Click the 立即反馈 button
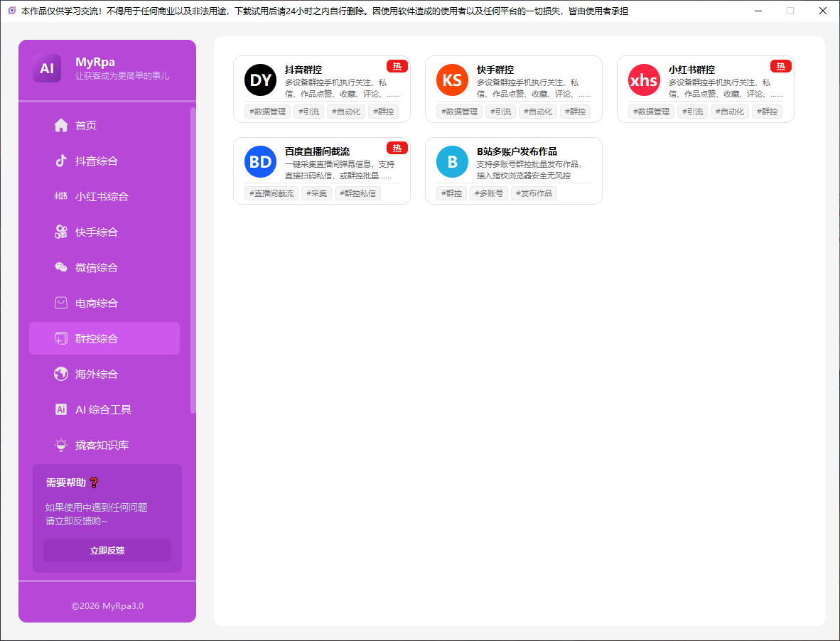This screenshot has width=840, height=641. coord(107,551)
